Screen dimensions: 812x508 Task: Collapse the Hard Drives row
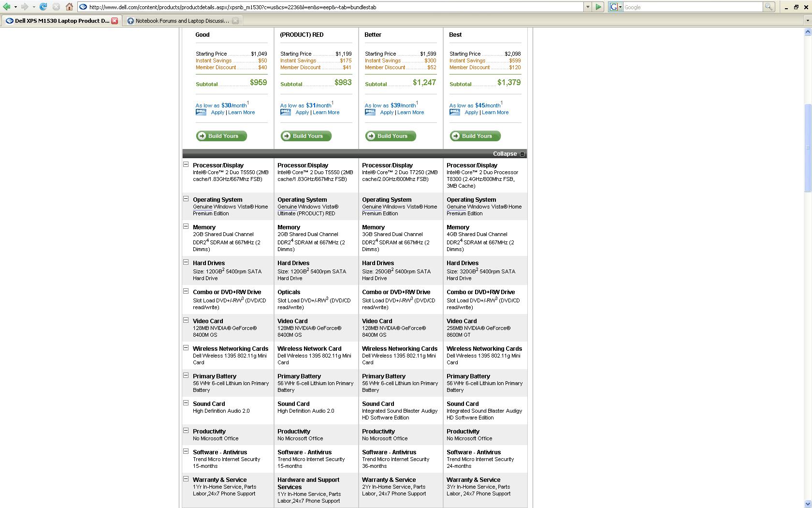[186, 262]
